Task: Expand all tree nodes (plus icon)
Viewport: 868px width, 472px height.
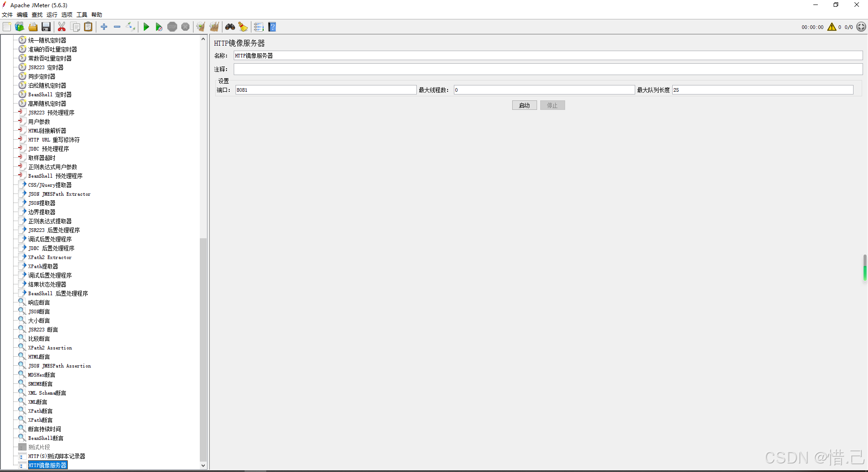Action: tap(104, 27)
